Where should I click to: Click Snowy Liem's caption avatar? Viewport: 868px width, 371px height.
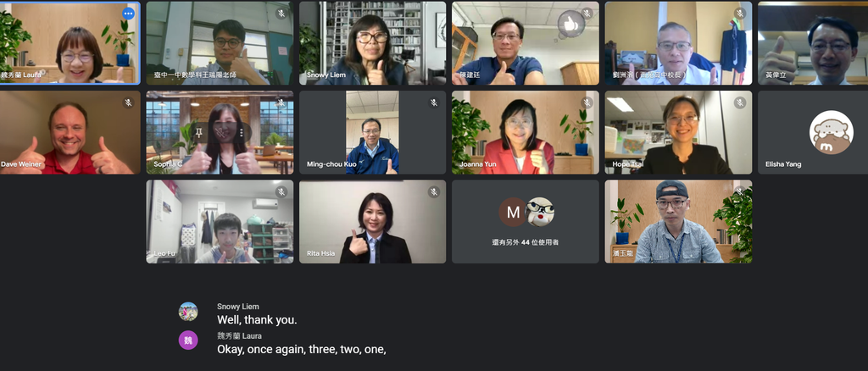188,312
